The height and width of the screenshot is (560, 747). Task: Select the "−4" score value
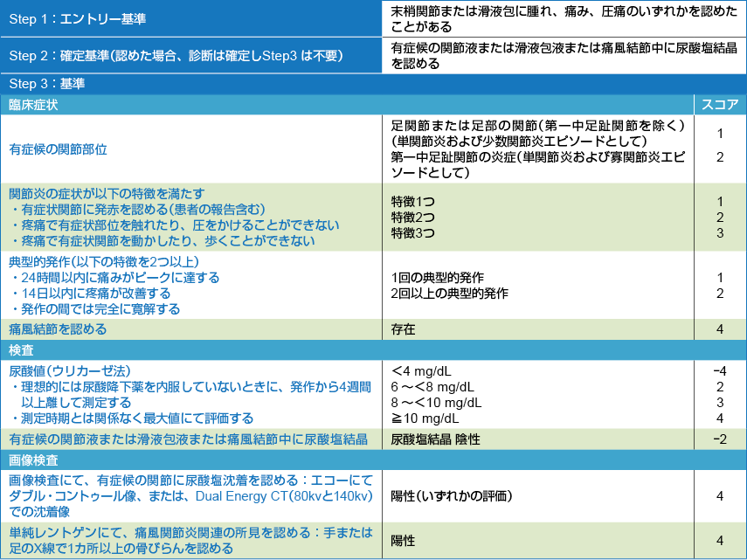pyautogui.click(x=719, y=371)
